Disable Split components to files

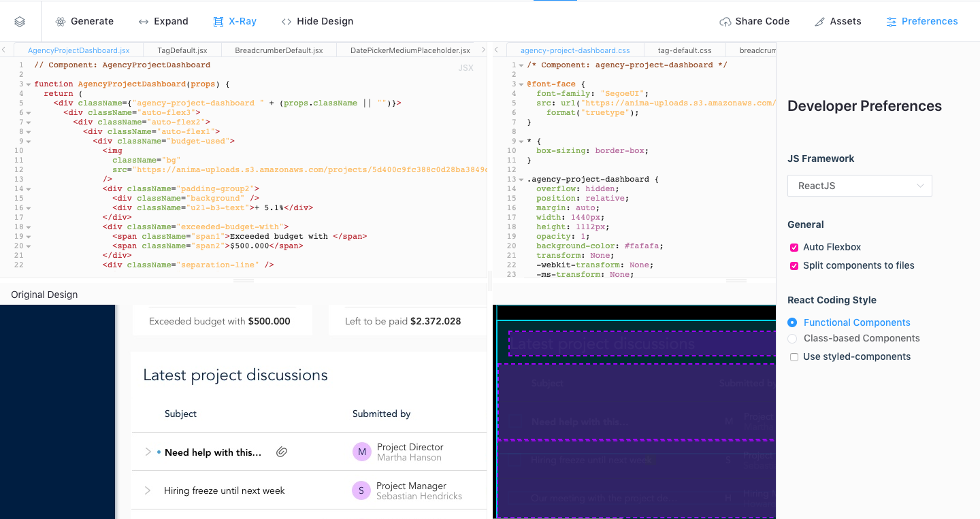[x=794, y=265]
